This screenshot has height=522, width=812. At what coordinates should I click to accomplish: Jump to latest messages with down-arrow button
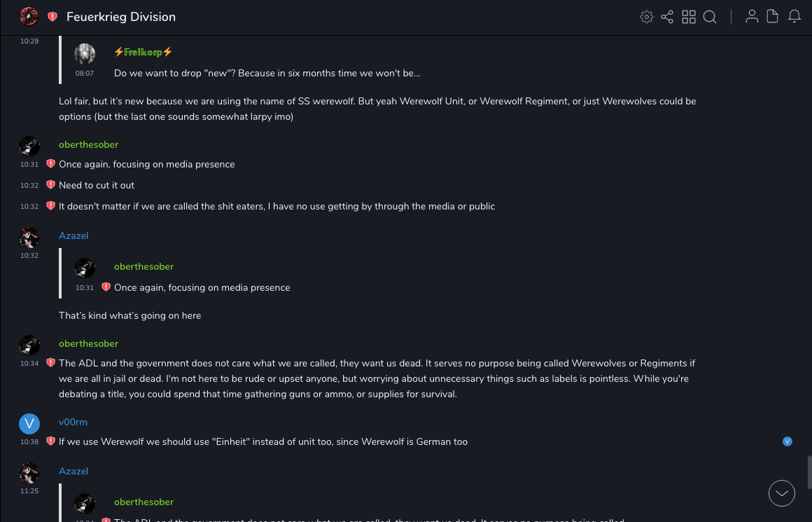pos(782,493)
